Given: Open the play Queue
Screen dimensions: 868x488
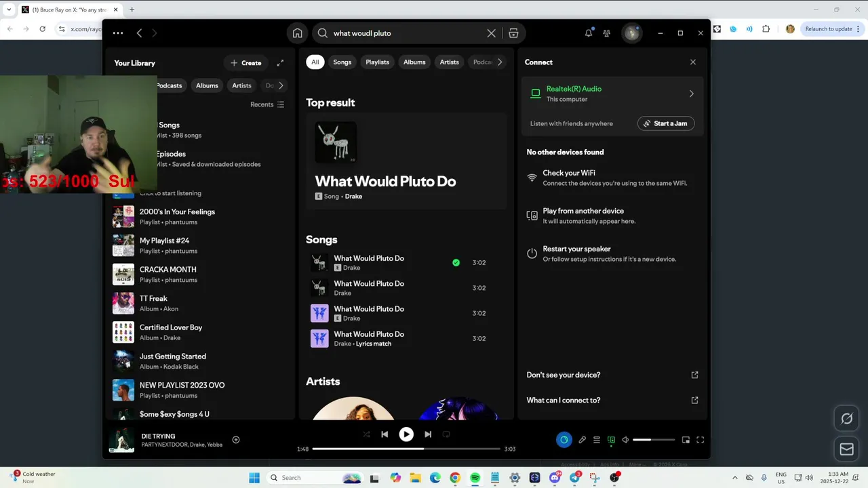Looking at the screenshot, I should [597, 440].
